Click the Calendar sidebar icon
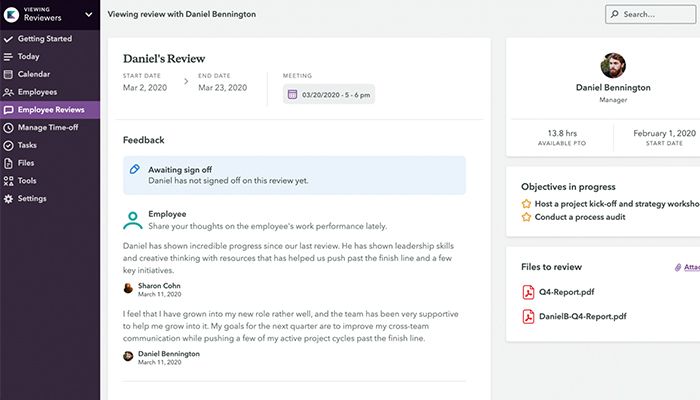 9,74
